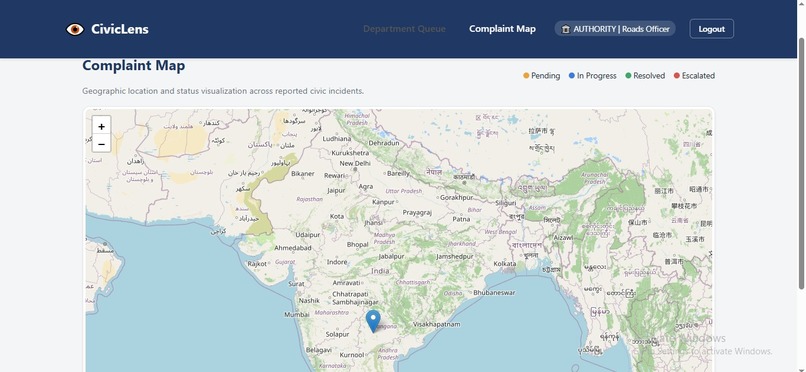
Task: Click the page vertical scrollbar
Action: (x=801, y=164)
